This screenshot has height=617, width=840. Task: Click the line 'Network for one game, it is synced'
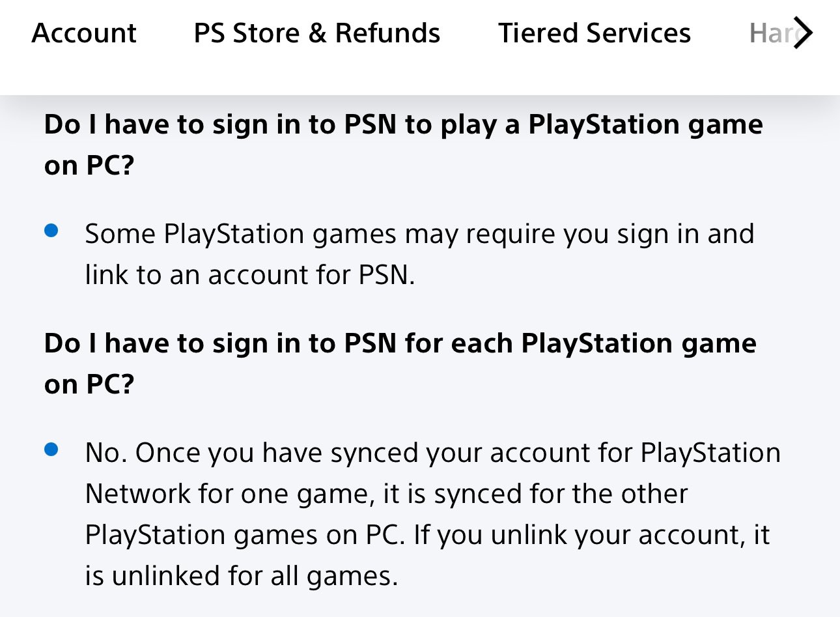[x=386, y=494]
